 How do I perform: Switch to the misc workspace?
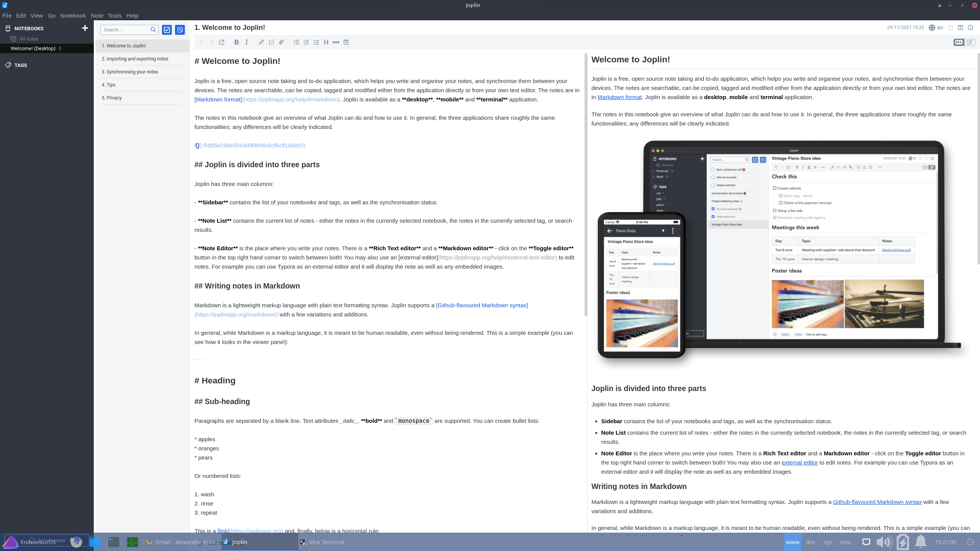(x=846, y=542)
